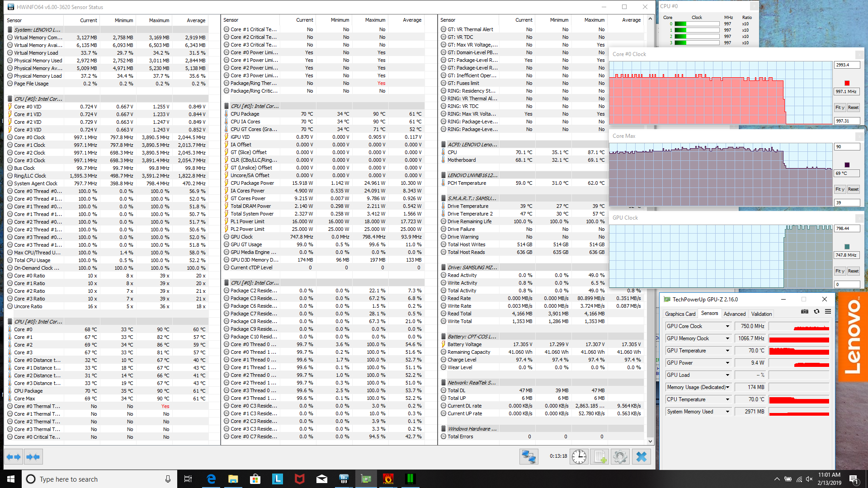Click the 2993.4 max field in Core #0 Clock graph
The height and width of the screenshot is (488, 868).
(x=847, y=65)
